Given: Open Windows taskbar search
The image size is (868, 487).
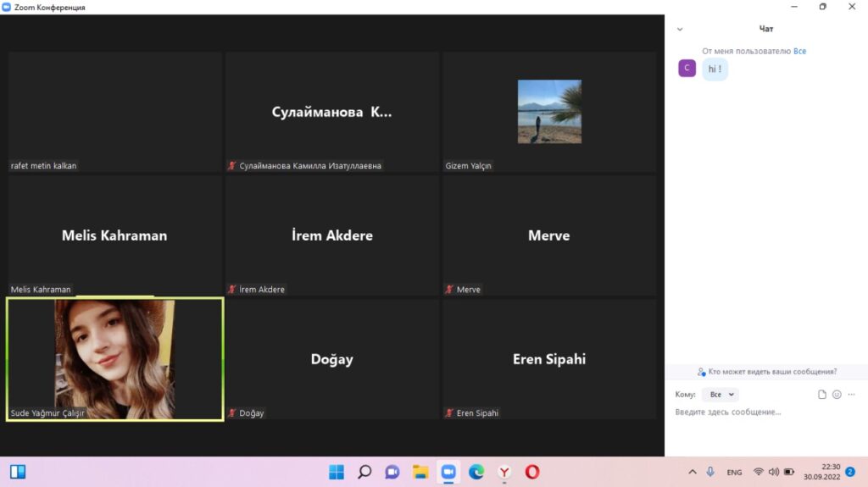Looking at the screenshot, I should (364, 472).
